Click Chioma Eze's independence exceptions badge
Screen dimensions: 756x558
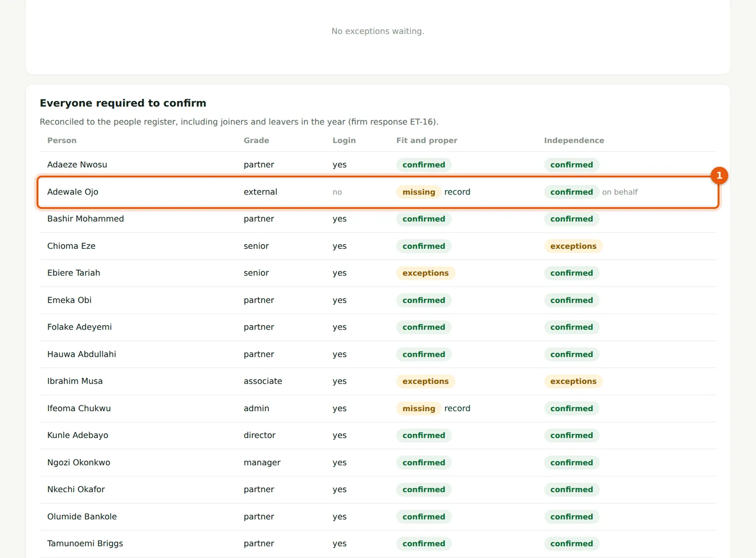point(573,246)
